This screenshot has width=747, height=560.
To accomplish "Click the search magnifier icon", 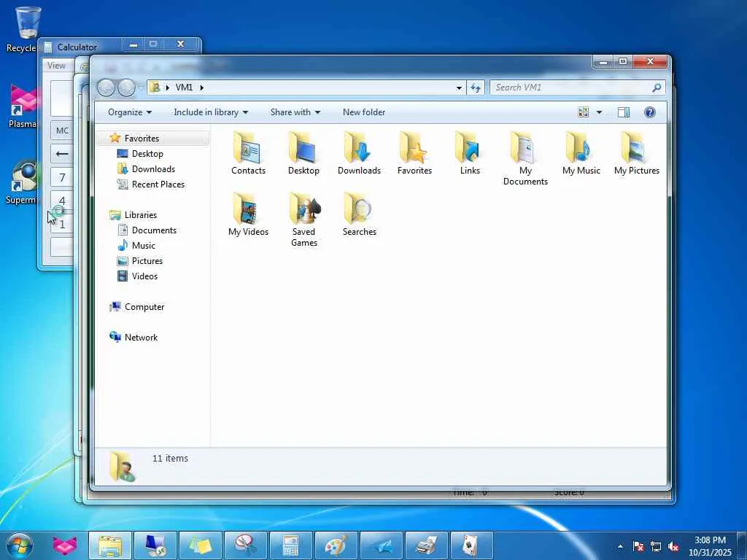I will pos(657,87).
